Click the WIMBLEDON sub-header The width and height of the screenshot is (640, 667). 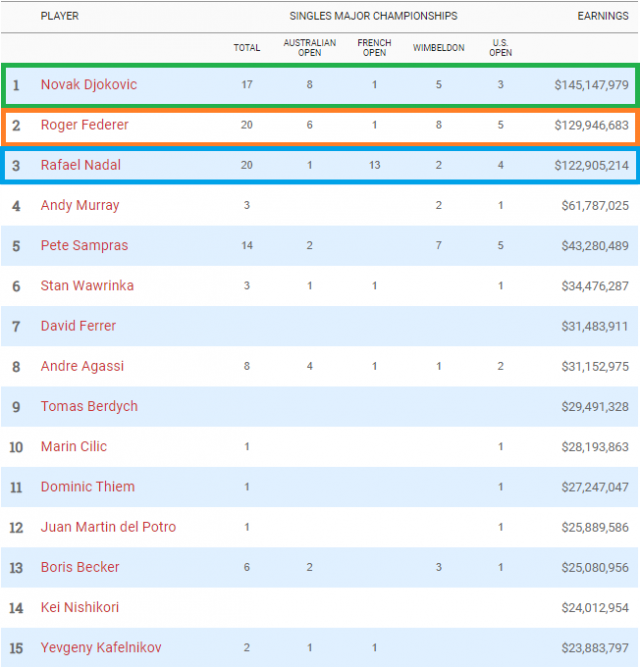tap(438, 48)
